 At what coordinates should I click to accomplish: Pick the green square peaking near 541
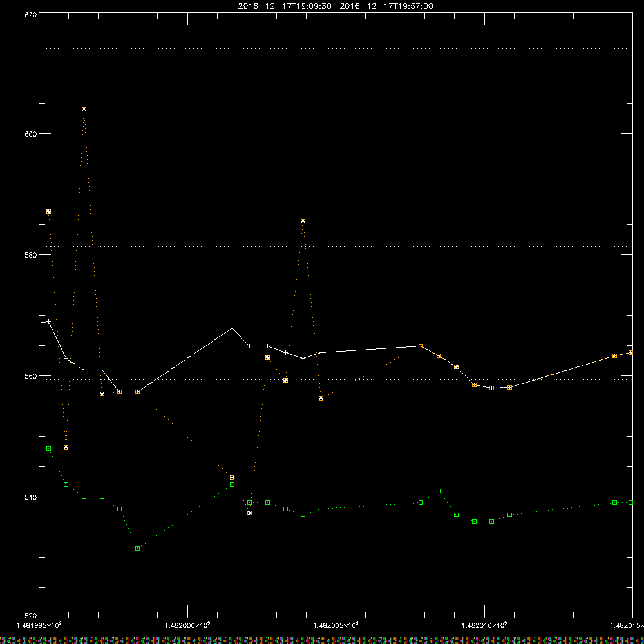tap(439, 491)
